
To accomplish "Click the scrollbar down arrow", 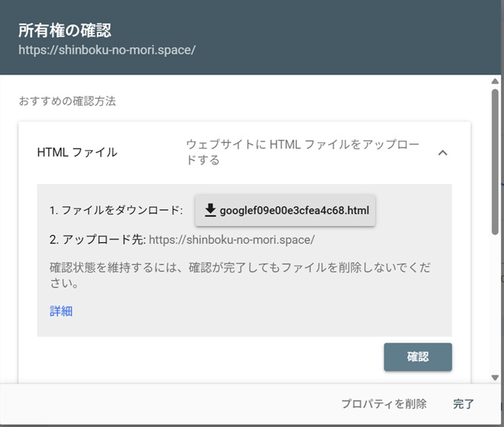I will click(496, 376).
